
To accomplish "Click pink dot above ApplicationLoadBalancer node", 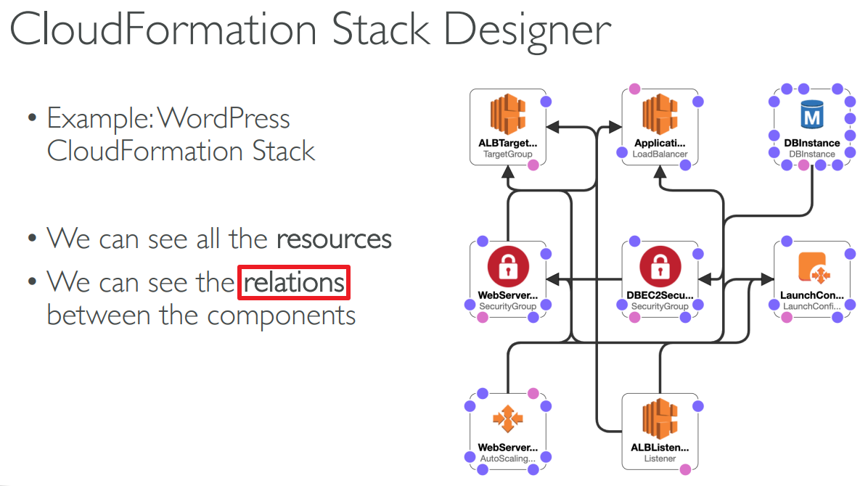I will click(x=635, y=89).
